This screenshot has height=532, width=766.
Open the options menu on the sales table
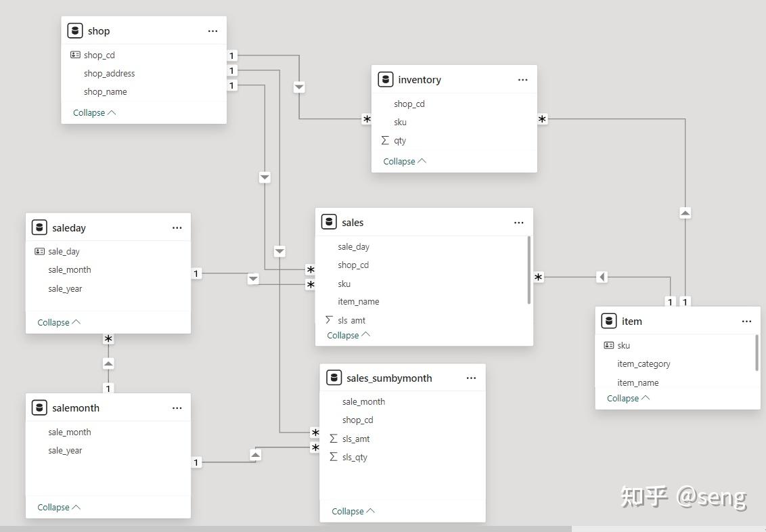pos(518,222)
